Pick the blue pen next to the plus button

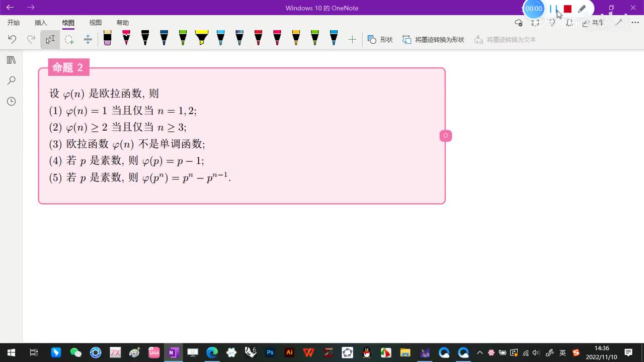(x=334, y=38)
